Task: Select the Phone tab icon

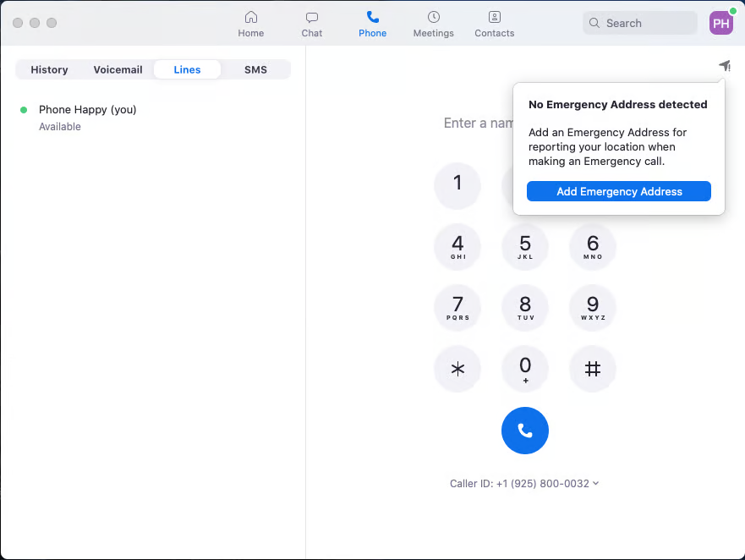Action: tap(372, 18)
